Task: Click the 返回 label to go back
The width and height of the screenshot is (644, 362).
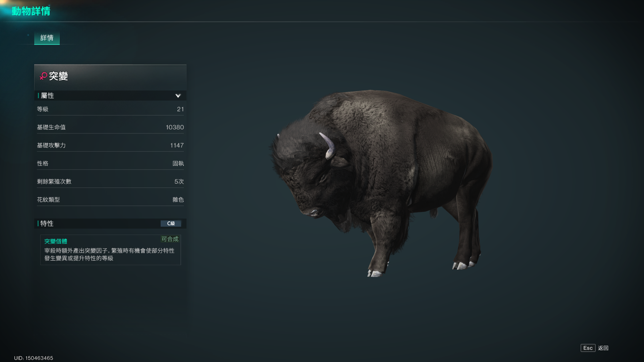Action: coord(603,348)
